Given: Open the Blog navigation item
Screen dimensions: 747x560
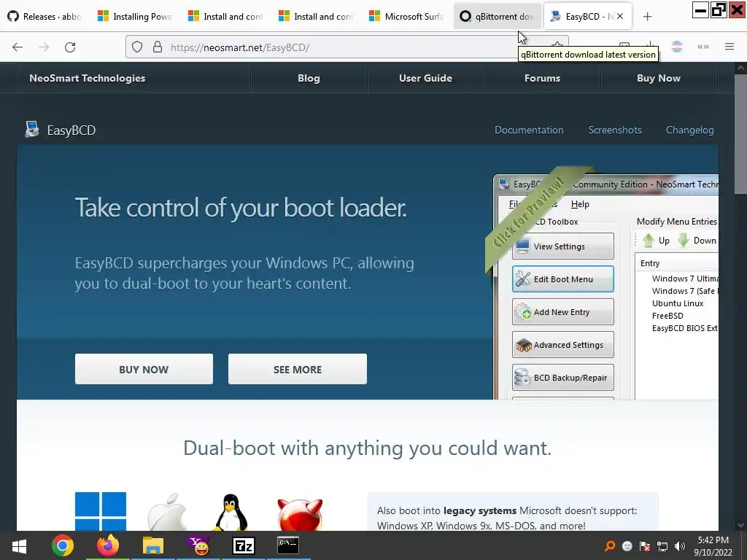Looking at the screenshot, I should (x=309, y=78).
